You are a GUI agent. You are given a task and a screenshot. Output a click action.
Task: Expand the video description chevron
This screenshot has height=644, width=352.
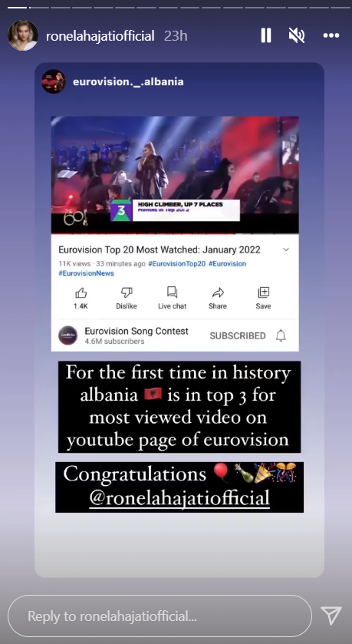286,249
